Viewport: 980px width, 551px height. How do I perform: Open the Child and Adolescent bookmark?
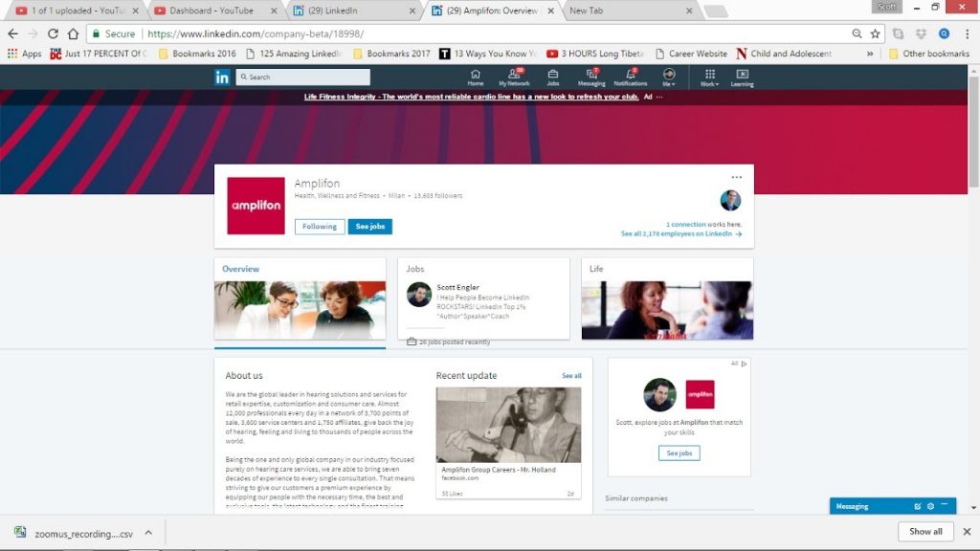(x=784, y=54)
